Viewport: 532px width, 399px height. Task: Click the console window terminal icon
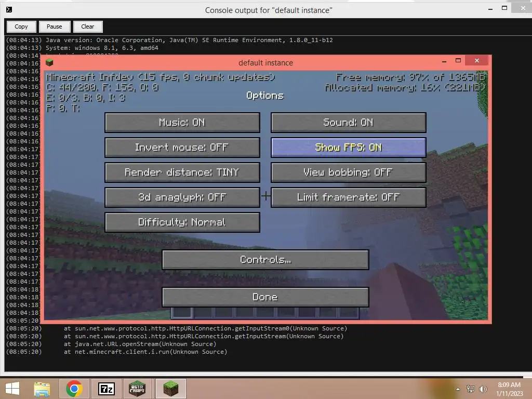tap(9, 9)
